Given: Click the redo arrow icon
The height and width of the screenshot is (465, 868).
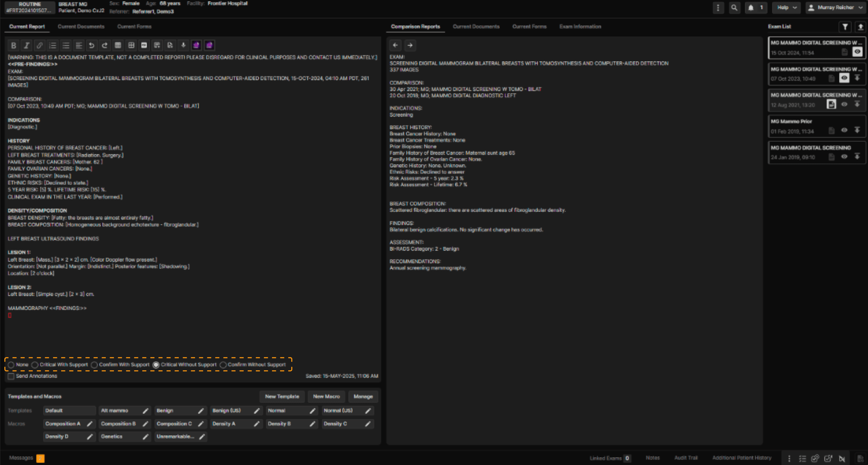Looking at the screenshot, I should point(105,45).
